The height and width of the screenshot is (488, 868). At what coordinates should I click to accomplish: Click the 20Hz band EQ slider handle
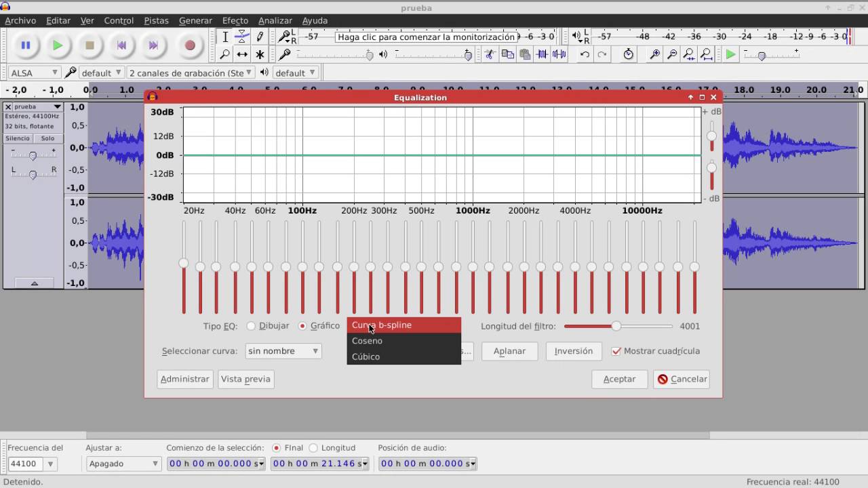click(x=183, y=263)
